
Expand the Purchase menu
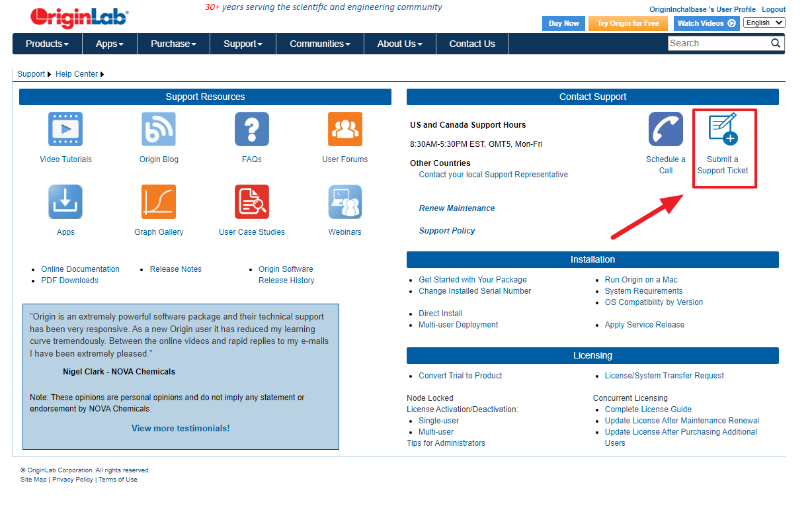click(x=173, y=44)
